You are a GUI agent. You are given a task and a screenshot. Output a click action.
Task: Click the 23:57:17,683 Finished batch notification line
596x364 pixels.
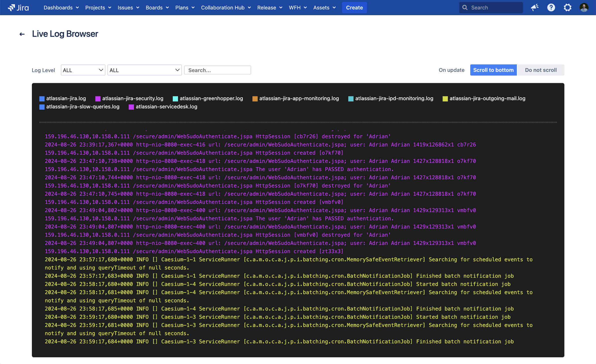pyautogui.click(x=279, y=276)
